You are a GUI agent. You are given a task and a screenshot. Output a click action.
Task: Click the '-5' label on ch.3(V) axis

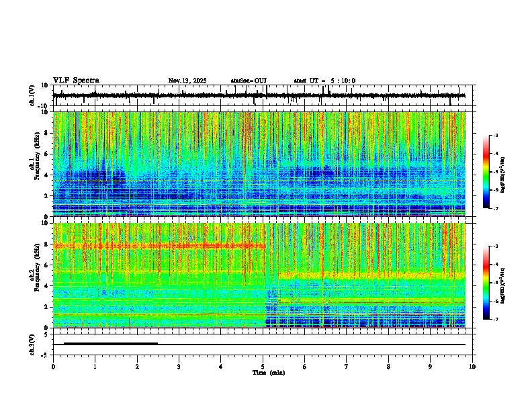tap(46, 355)
